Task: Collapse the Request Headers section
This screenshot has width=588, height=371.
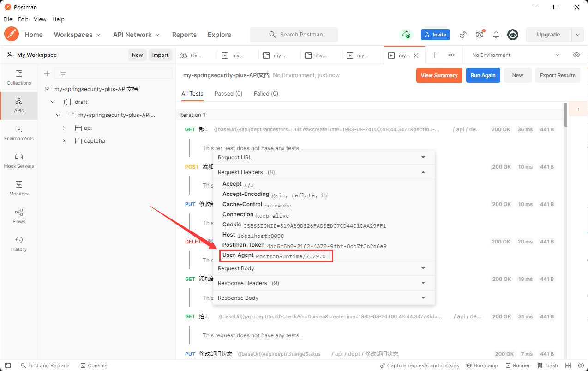Action: tap(324, 172)
